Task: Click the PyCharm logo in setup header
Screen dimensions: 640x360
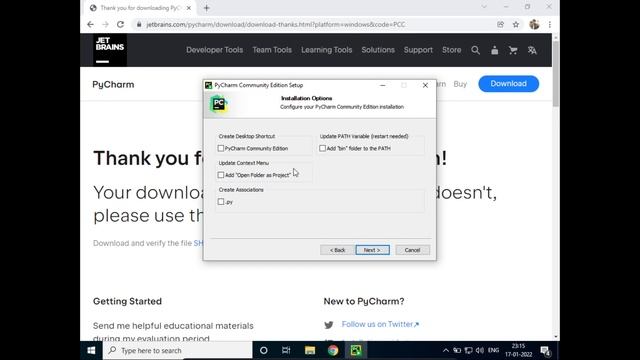Action: click(x=219, y=104)
